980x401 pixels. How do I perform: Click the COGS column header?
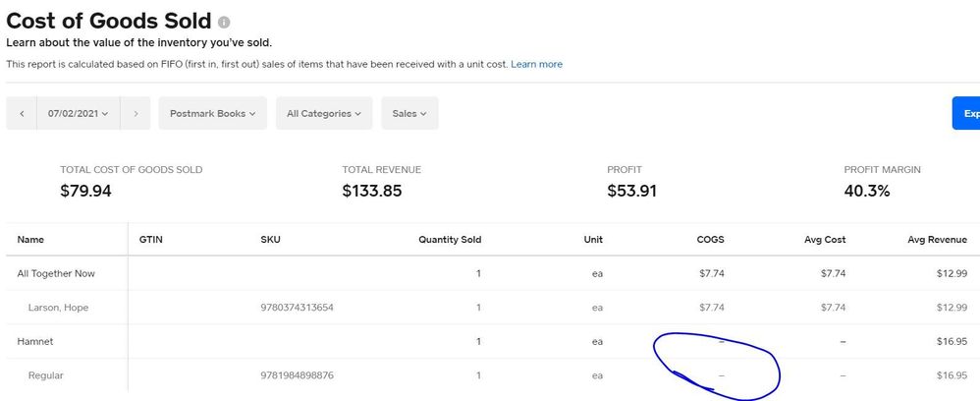(x=710, y=239)
